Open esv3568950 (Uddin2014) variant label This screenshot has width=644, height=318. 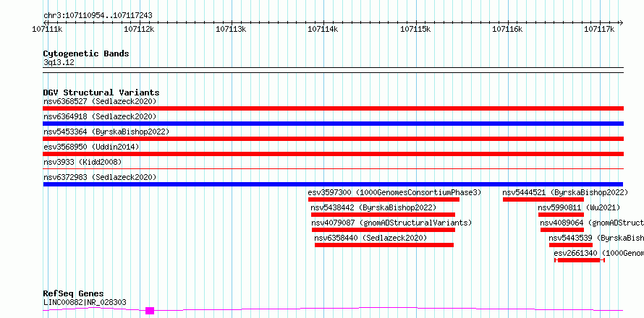click(x=91, y=147)
